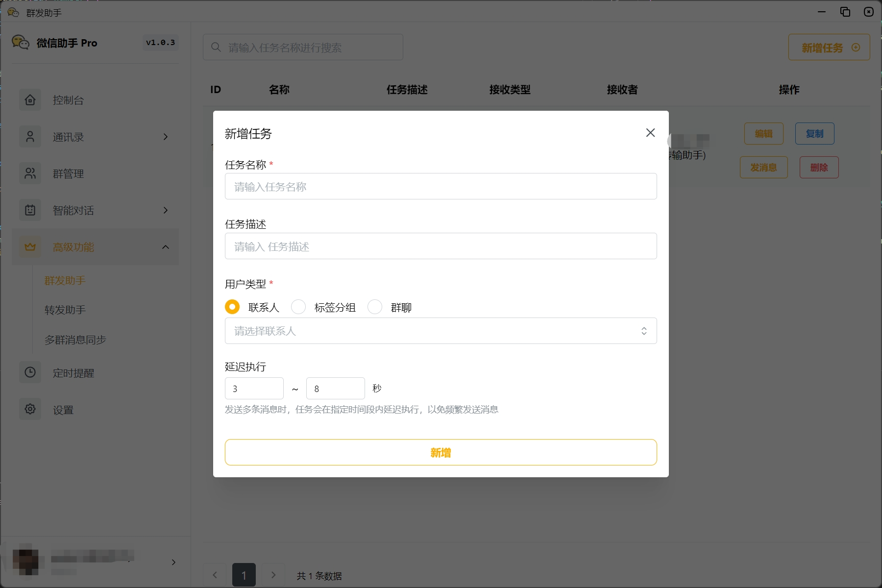The width and height of the screenshot is (882, 588).
Task: Open the 控制台 dashboard from sidebar
Action: pyautogui.click(x=69, y=100)
